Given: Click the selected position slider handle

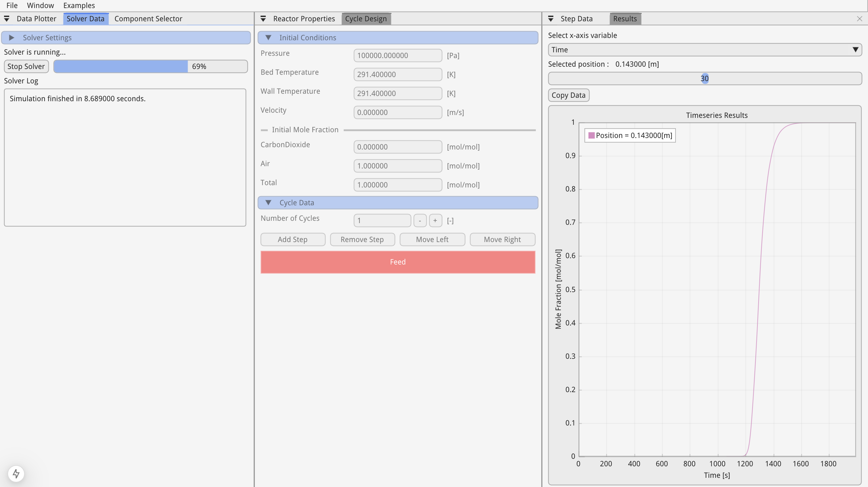Looking at the screenshot, I should click(x=705, y=78).
